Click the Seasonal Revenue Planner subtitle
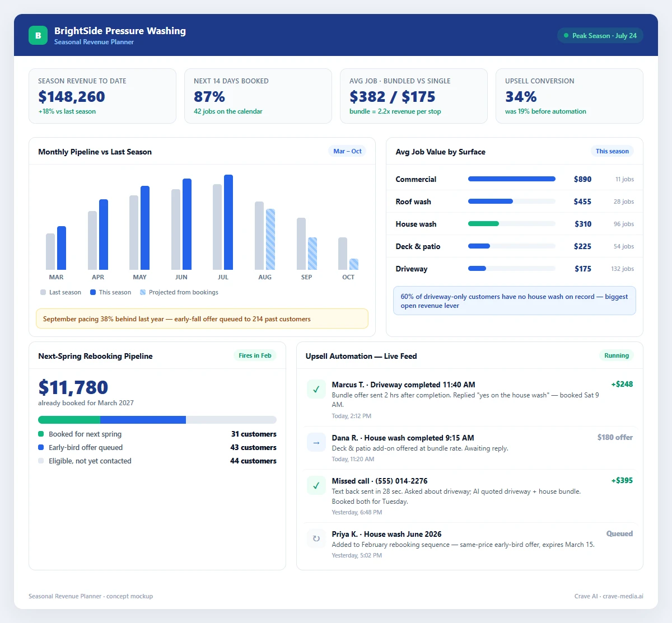Viewport: 672px width, 623px height. tap(94, 42)
